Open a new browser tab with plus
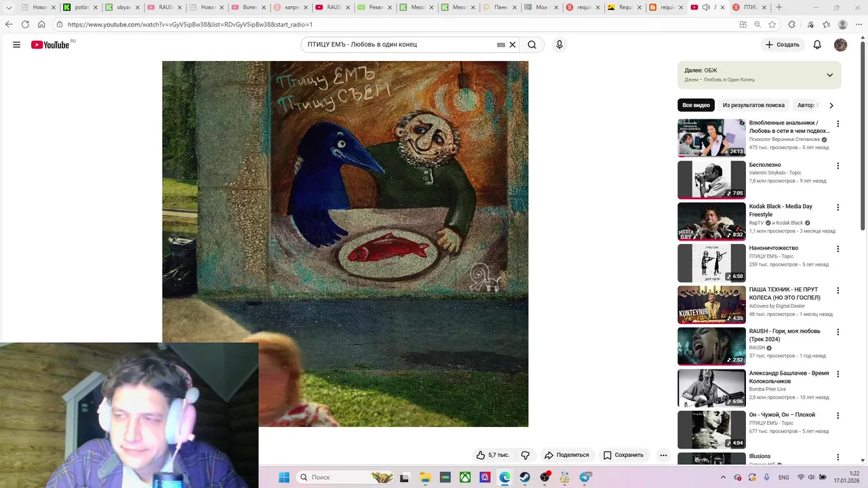The image size is (868, 488). pyautogui.click(x=779, y=7)
